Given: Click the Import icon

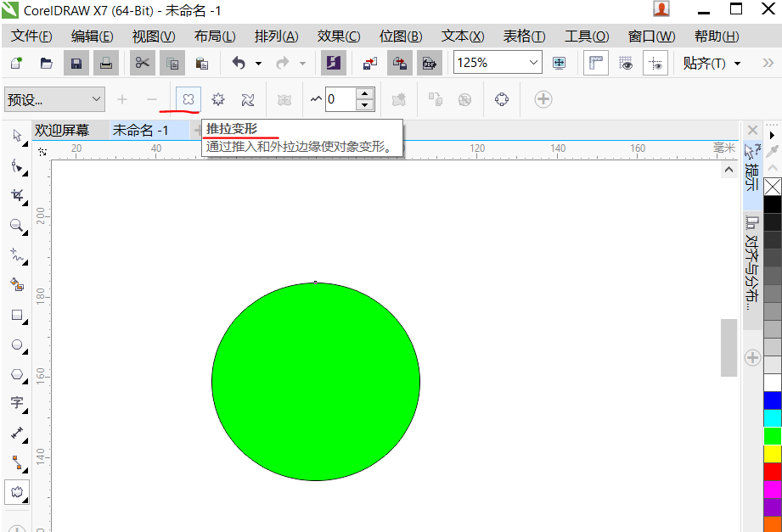Looking at the screenshot, I should coord(370,64).
